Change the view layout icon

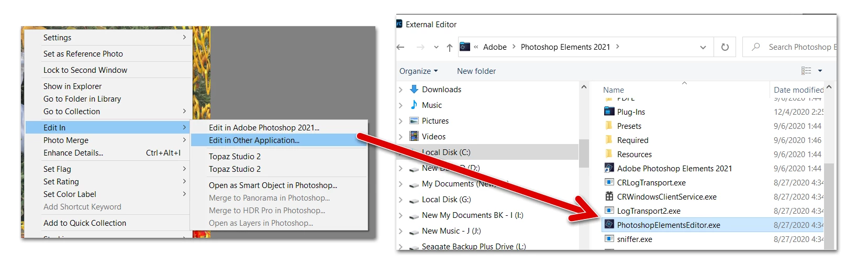[x=806, y=71]
